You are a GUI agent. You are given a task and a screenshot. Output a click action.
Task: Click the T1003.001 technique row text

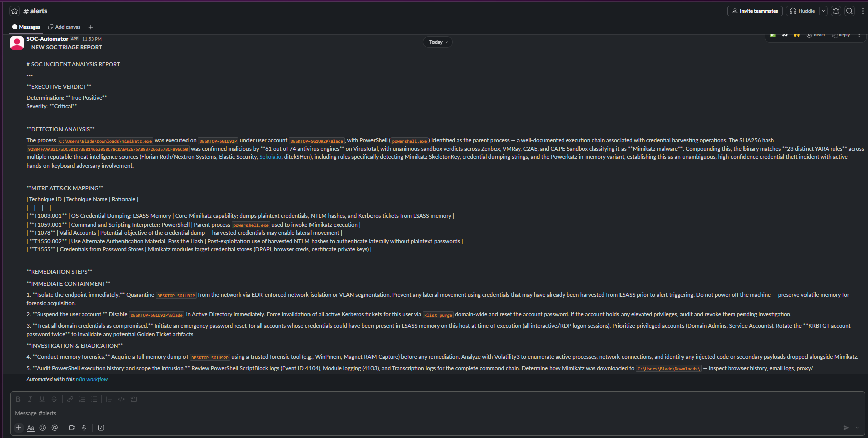(x=241, y=216)
